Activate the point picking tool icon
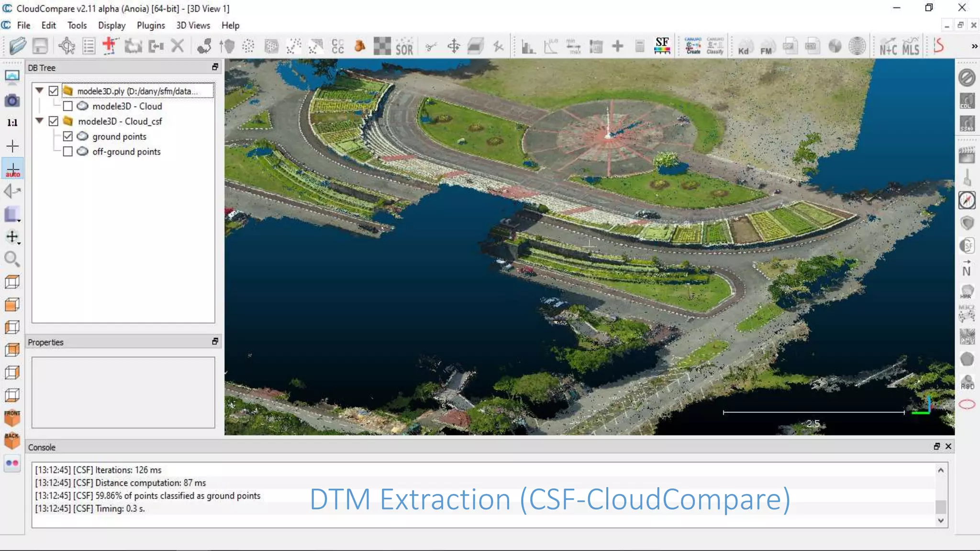980x551 pixels. click(67, 46)
